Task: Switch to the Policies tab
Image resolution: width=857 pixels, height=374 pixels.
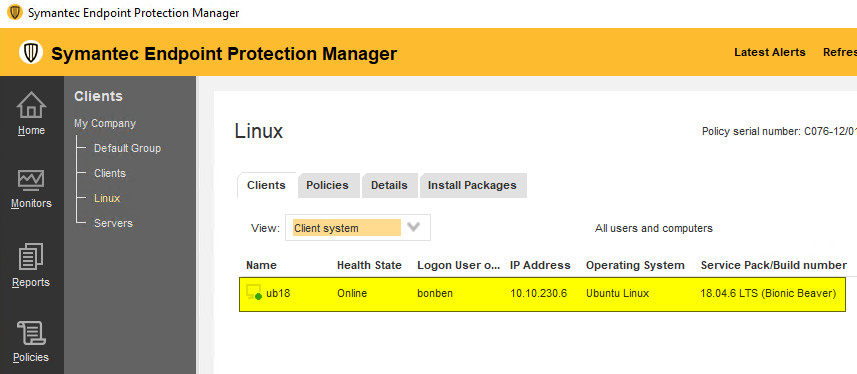Action: [x=327, y=185]
